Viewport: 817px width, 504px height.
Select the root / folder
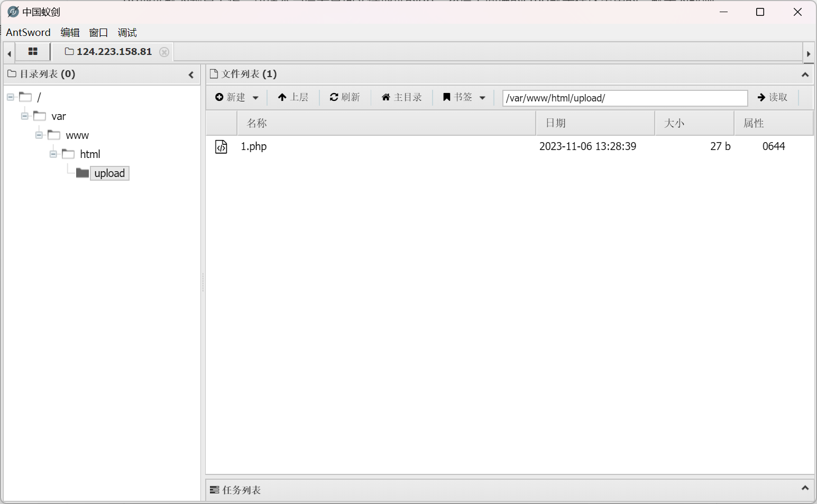click(39, 97)
